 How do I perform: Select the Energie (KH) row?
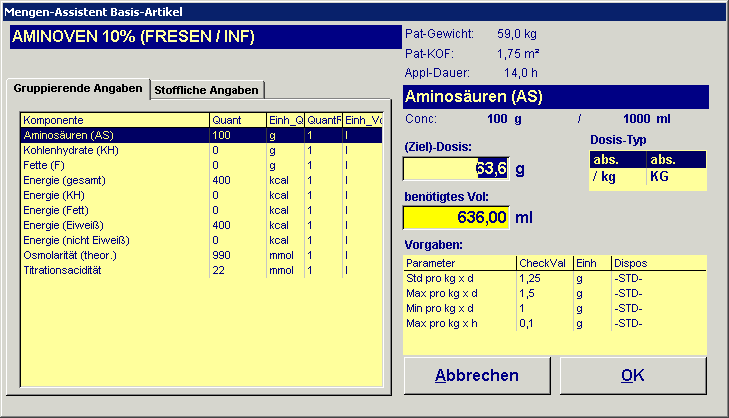coord(202,195)
